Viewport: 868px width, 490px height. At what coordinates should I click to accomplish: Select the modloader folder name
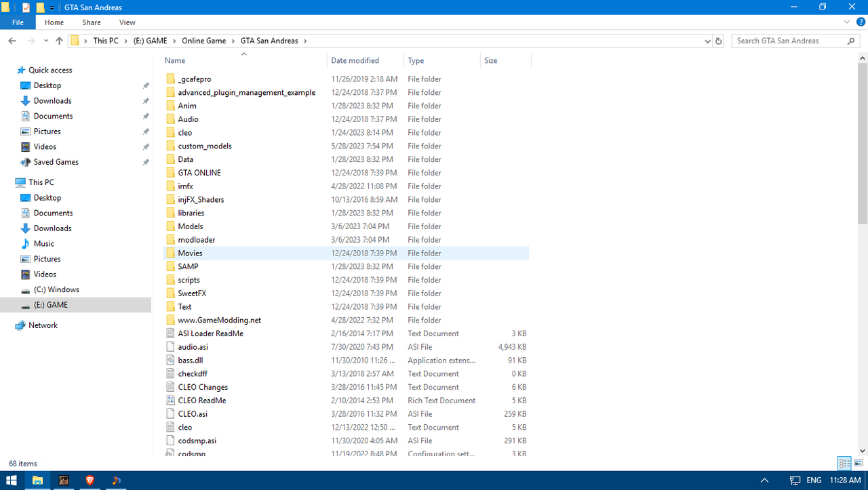197,240
